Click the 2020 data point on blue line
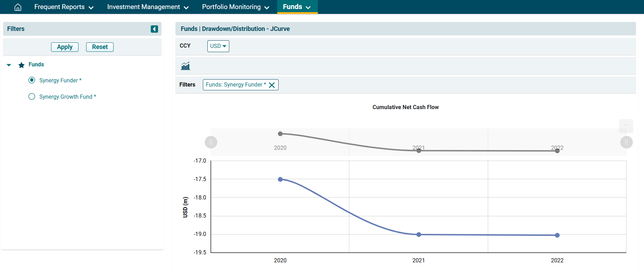Viewport: 644px width, 270px height. click(280, 179)
